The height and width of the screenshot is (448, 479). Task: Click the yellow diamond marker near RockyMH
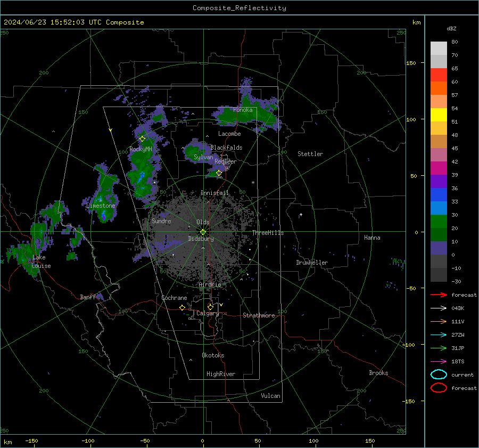pyautogui.click(x=142, y=139)
